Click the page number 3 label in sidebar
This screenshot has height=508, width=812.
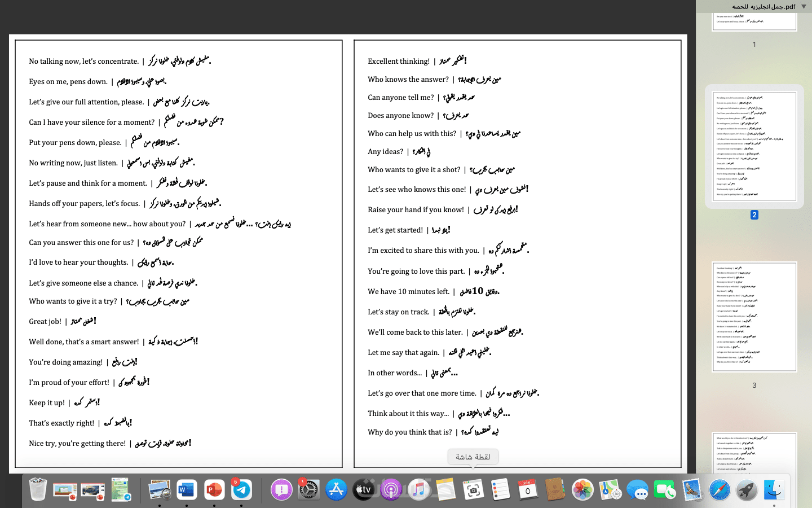click(x=754, y=386)
